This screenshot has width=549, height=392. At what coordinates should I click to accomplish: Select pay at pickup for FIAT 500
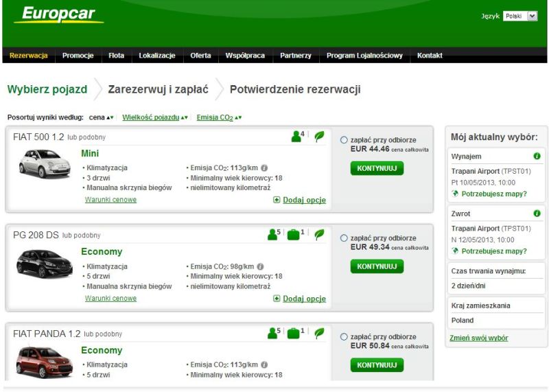344,140
